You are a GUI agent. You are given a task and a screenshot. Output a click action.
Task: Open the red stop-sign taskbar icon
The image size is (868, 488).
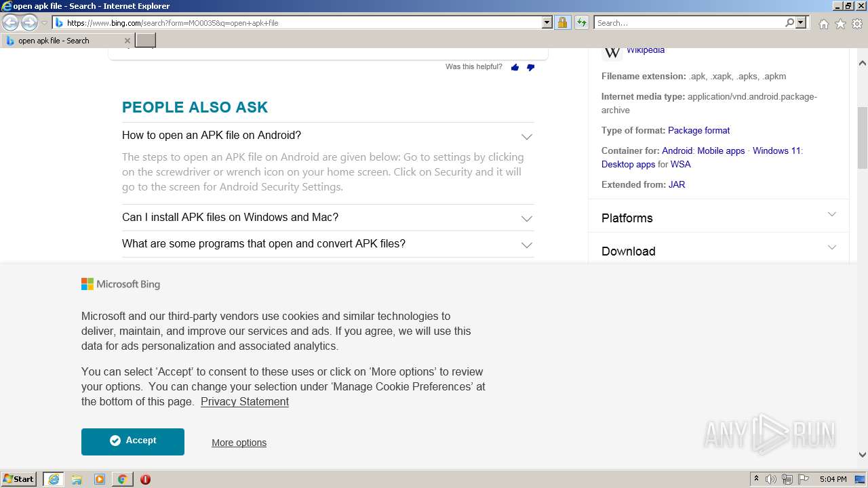point(145,479)
